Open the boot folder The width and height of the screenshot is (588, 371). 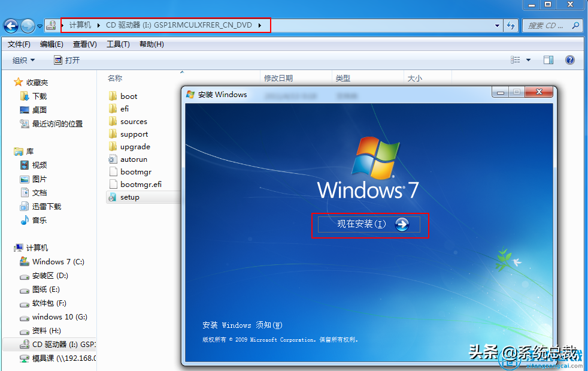point(128,96)
